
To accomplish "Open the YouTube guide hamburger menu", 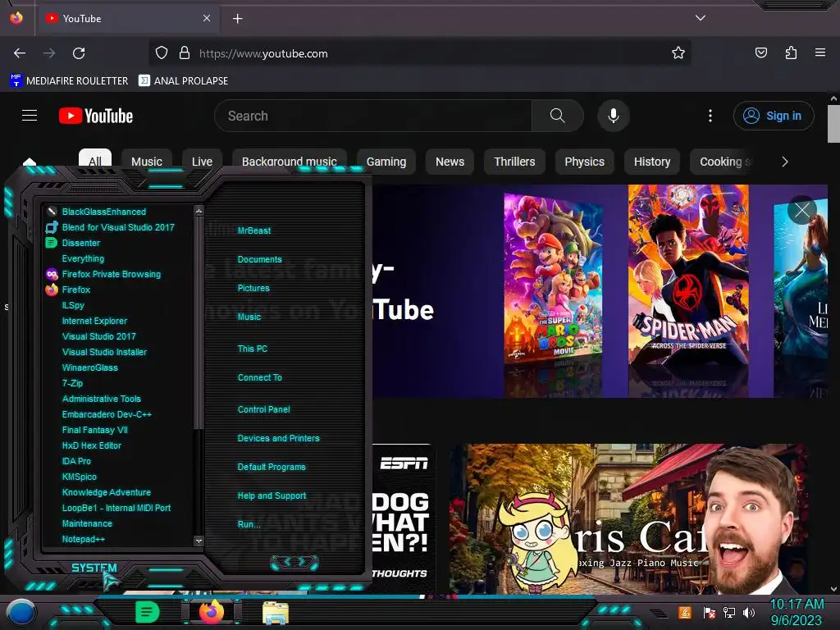I will point(30,116).
